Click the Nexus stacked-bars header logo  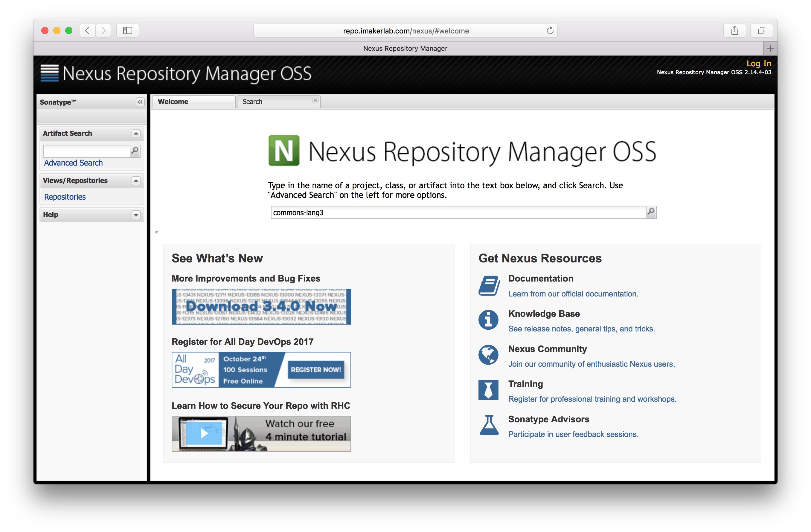(x=50, y=73)
